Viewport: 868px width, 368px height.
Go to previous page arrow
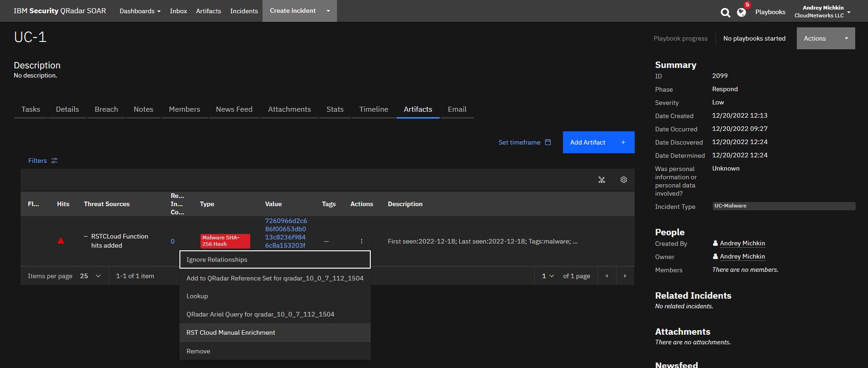point(606,276)
